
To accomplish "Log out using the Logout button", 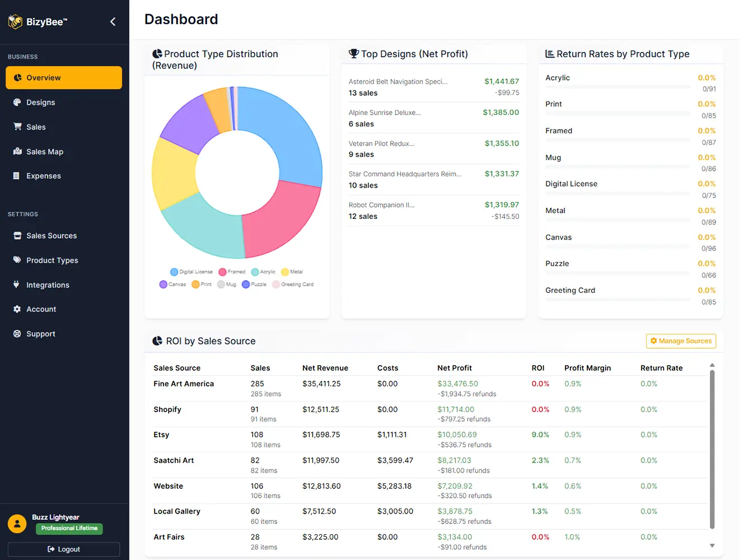I will pyautogui.click(x=63, y=549).
